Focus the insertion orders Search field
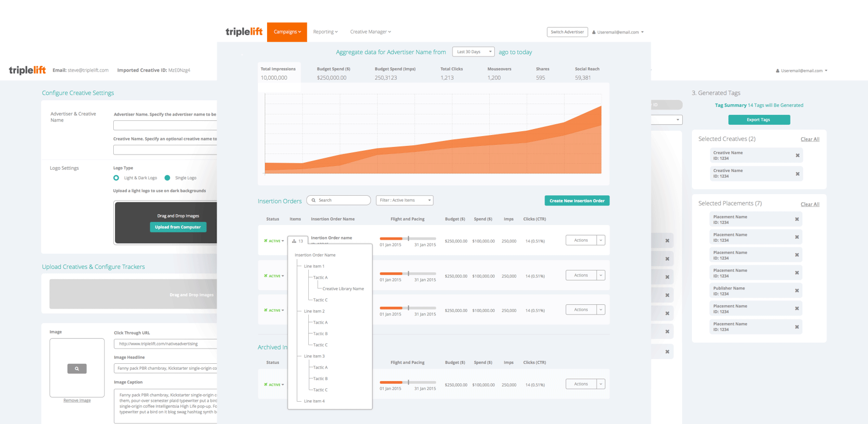The height and width of the screenshot is (424, 868). click(x=339, y=200)
